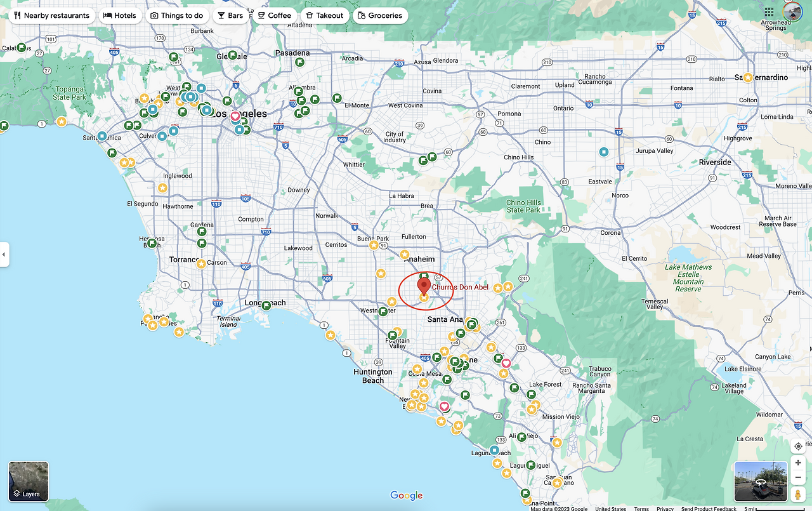Open the green flag marker in Pasadena
Viewport: 812px width, 511px height.
pyautogui.click(x=299, y=62)
